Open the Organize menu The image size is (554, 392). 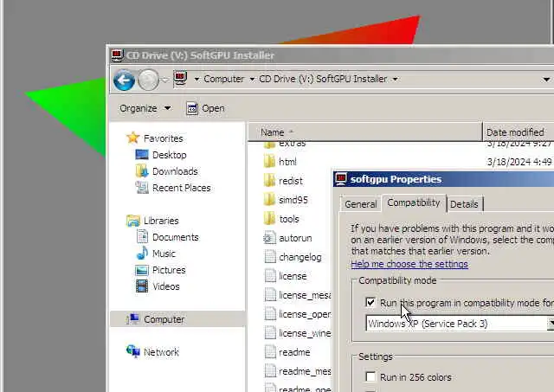pos(145,108)
